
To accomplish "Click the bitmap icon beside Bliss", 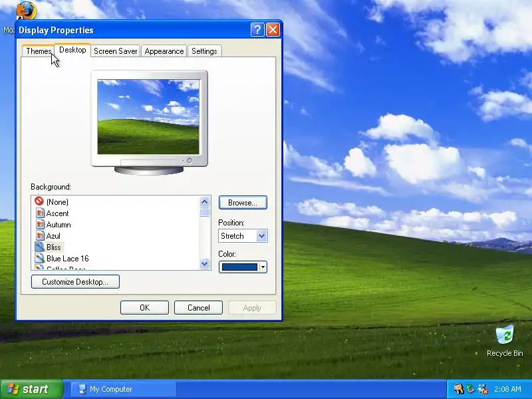I will pyautogui.click(x=40, y=247).
